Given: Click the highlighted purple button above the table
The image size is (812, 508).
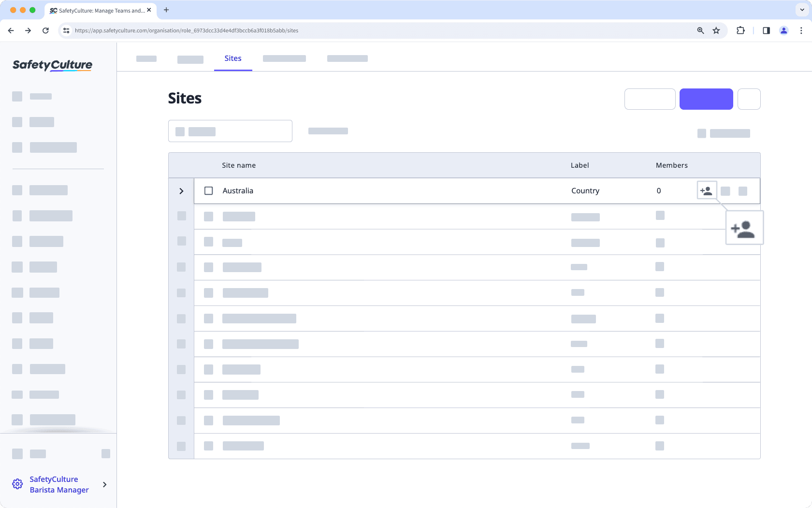Looking at the screenshot, I should coord(706,99).
